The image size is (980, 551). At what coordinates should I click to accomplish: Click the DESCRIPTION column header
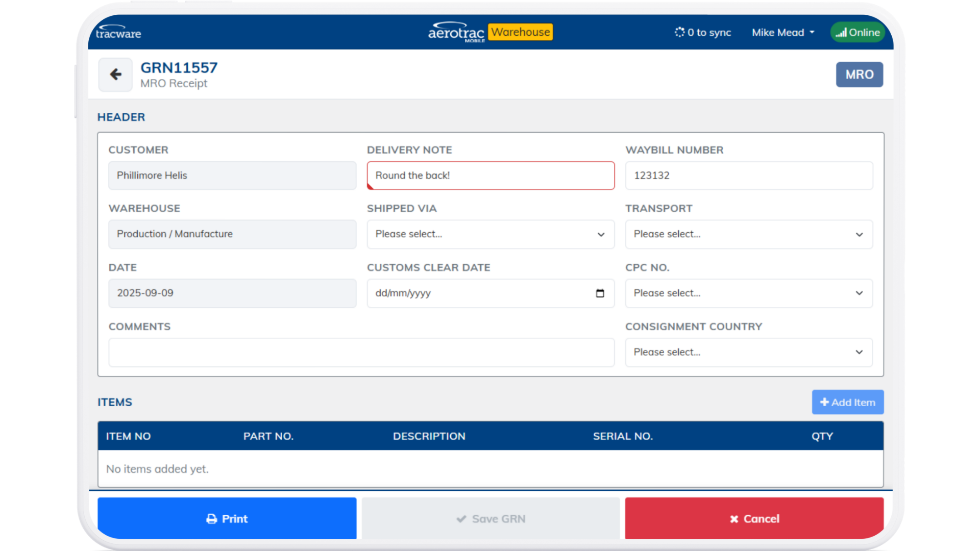429,436
